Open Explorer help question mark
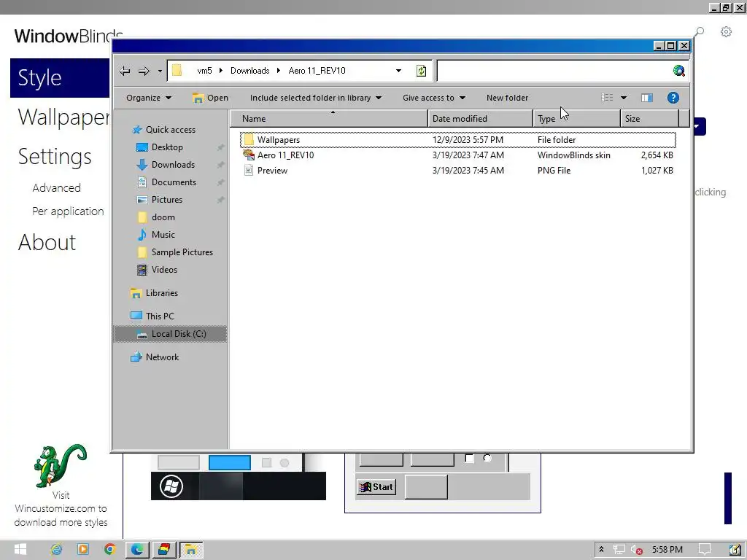This screenshot has width=747, height=560. point(673,98)
